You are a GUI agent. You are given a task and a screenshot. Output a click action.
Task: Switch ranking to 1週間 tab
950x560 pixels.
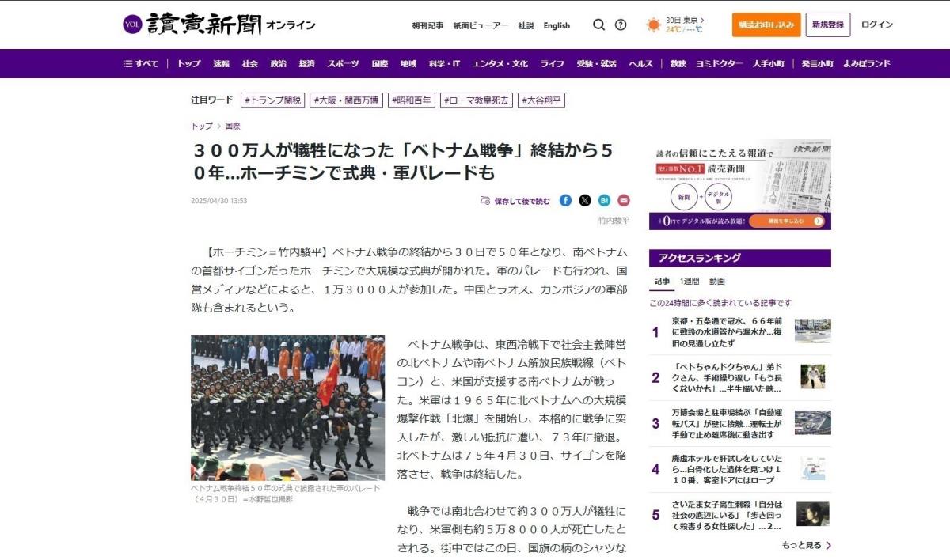(x=689, y=282)
